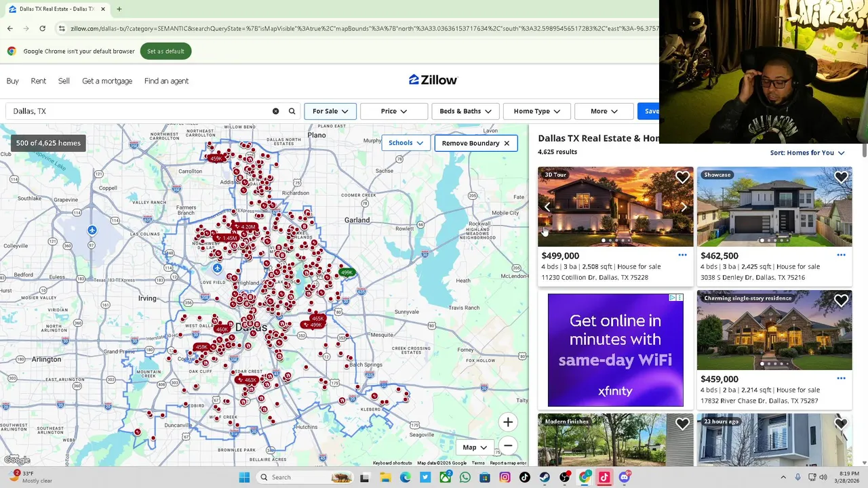
Task: Open 3038 S Denley Dr address link
Action: tap(753, 277)
